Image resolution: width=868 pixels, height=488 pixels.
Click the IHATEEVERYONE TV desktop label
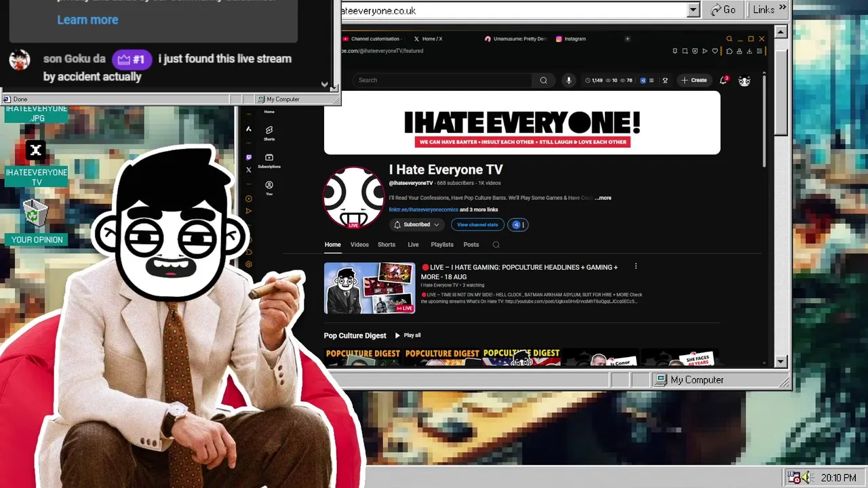point(37,178)
